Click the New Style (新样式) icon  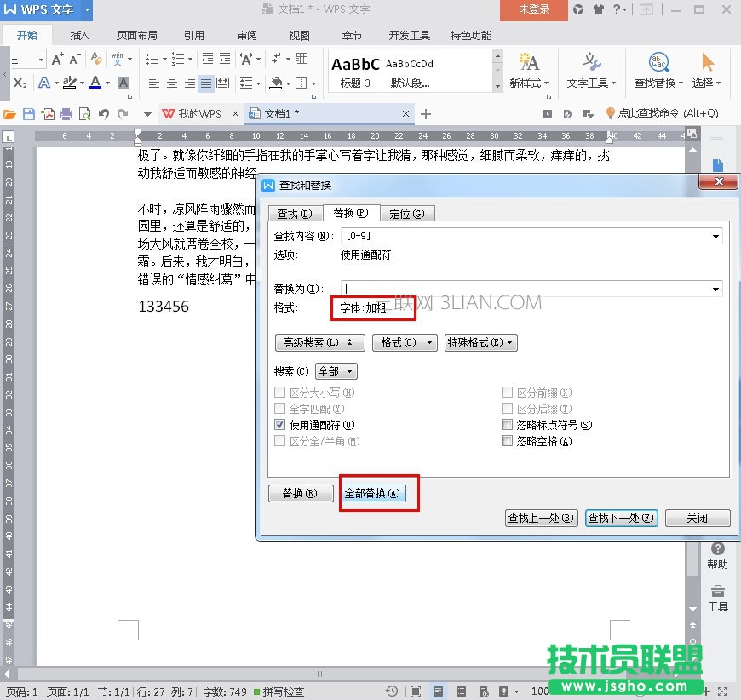pyautogui.click(x=529, y=62)
